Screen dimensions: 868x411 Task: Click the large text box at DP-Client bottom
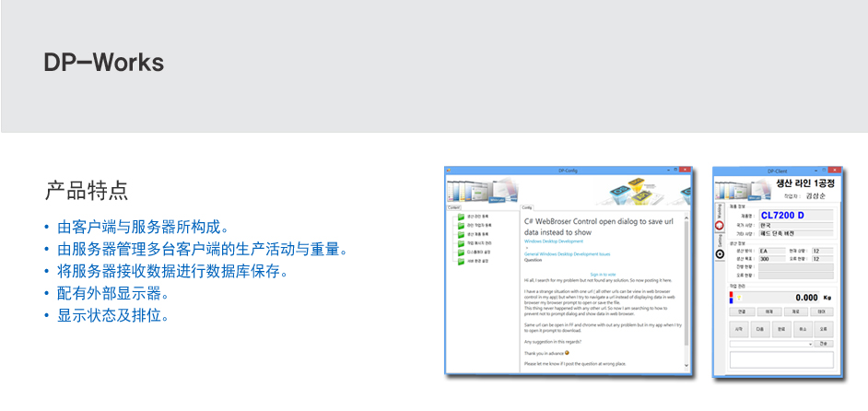coord(782,361)
